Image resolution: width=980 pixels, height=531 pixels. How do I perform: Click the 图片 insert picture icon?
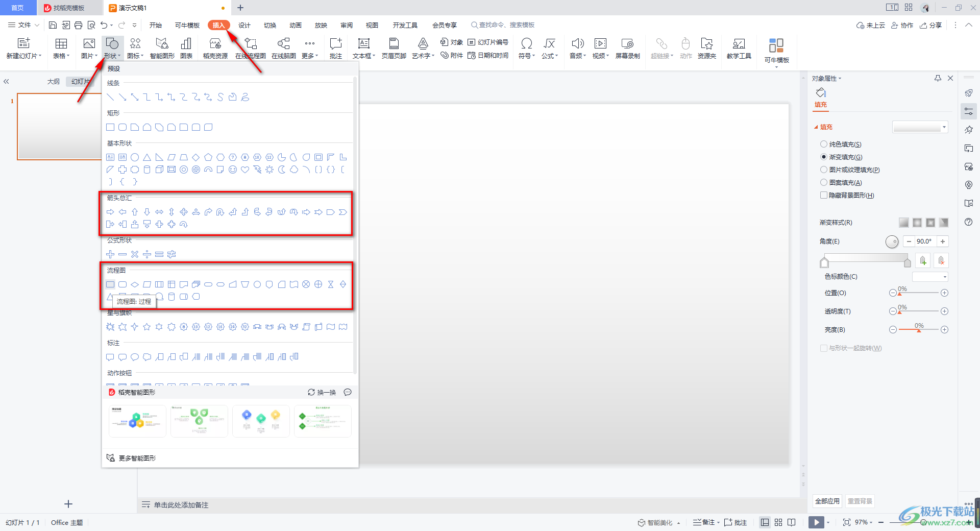point(89,44)
